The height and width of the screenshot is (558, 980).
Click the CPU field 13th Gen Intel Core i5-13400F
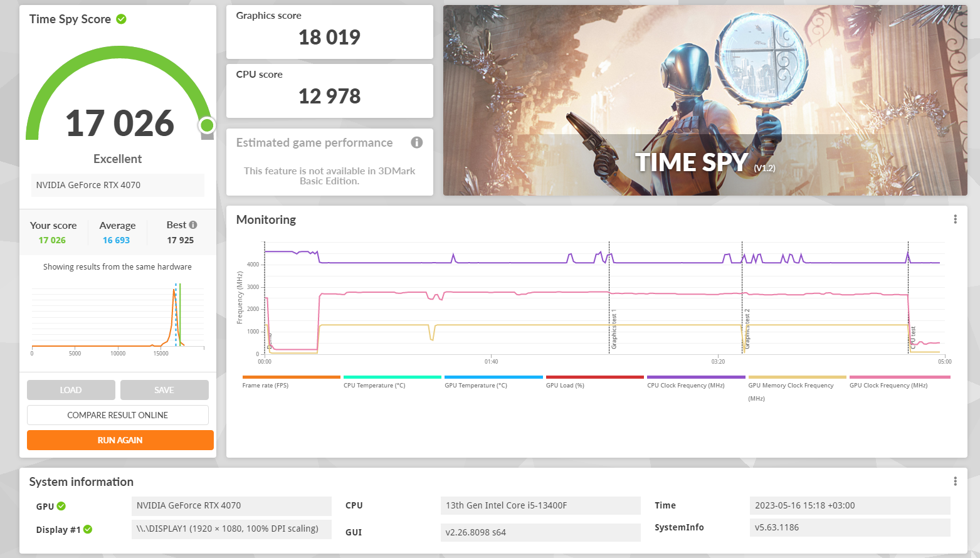540,505
